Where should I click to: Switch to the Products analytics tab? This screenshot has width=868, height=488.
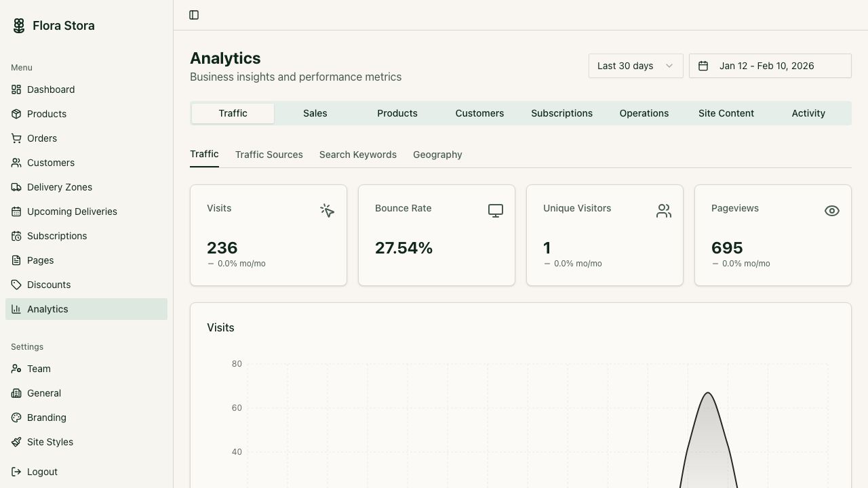coord(397,113)
